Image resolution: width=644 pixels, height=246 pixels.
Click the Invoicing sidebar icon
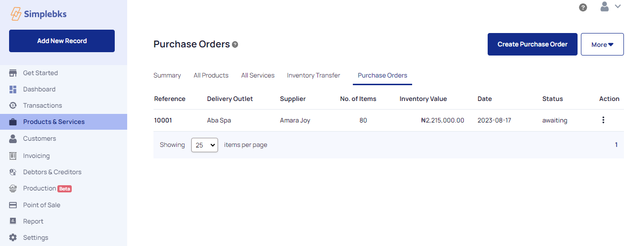pos(13,156)
